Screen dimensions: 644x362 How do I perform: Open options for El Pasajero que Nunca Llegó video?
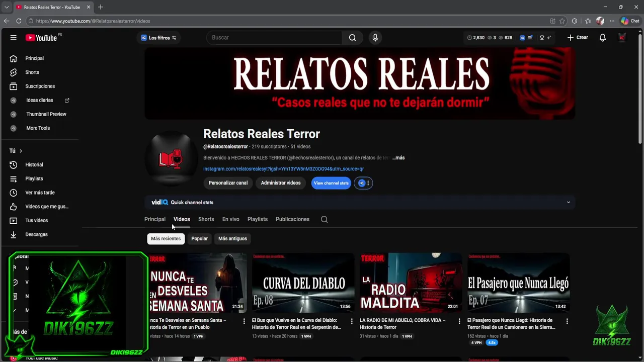tap(567, 321)
